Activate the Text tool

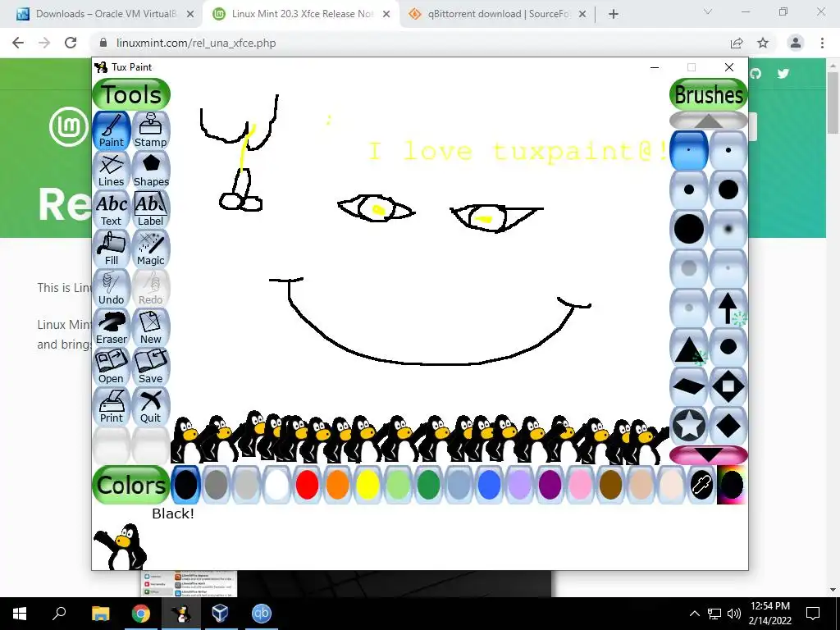(x=112, y=209)
